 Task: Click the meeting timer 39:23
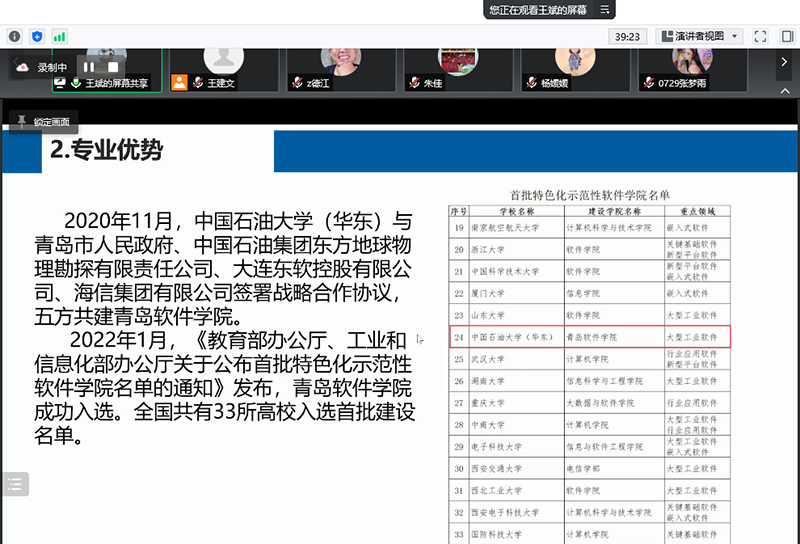click(x=627, y=37)
